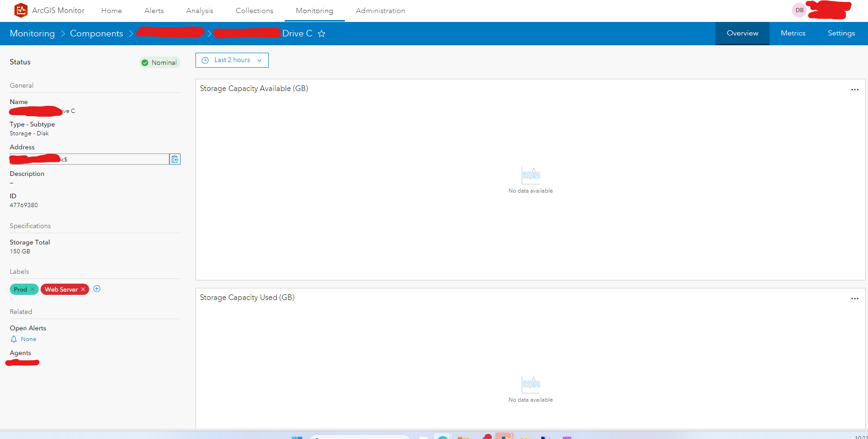Screen dimensions: 868x439
Task: Copy the address with the clipboard icon
Action: click(x=175, y=159)
